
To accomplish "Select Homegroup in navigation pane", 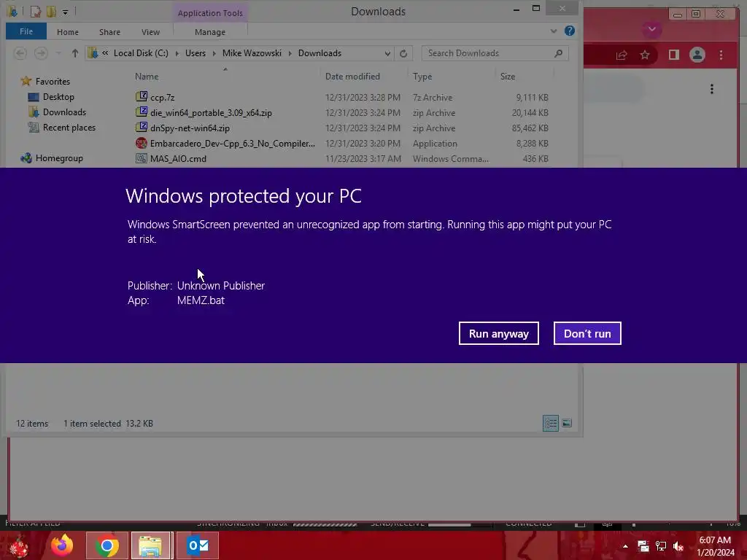I will coord(59,158).
